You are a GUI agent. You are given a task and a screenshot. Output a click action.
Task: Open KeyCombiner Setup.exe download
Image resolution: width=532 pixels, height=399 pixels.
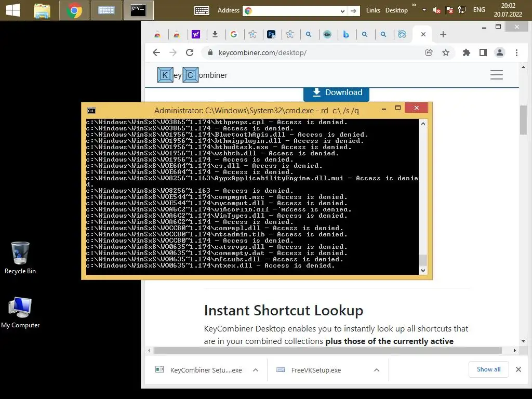coord(199,370)
